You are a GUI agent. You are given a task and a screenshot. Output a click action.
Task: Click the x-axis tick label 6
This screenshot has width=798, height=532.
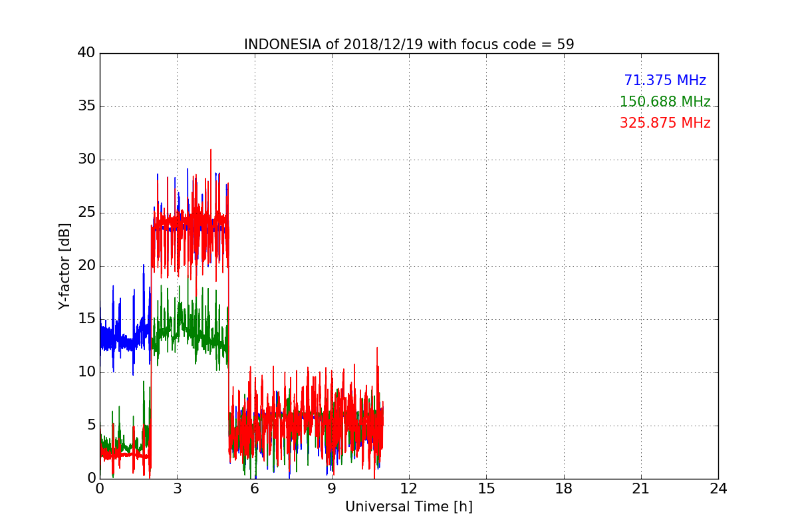(x=255, y=489)
